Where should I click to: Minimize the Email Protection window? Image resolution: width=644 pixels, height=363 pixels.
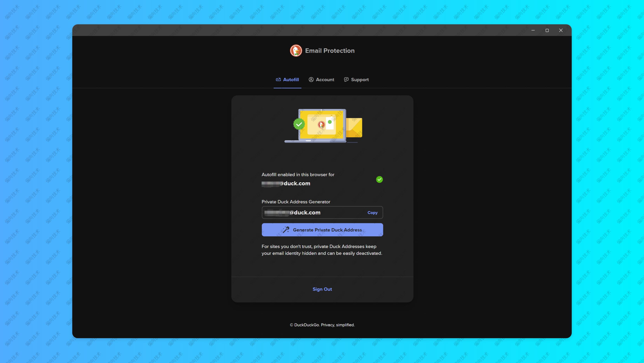click(x=533, y=30)
